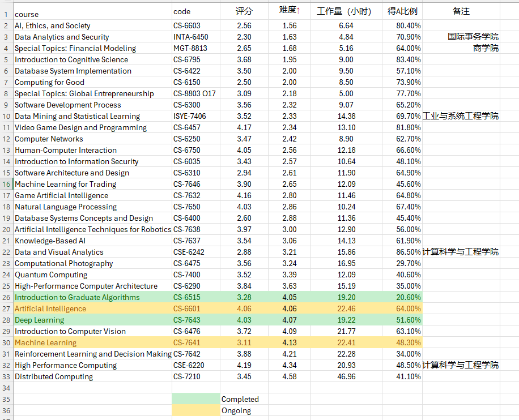Select the ISYE-7406 code cell
Image resolution: width=519 pixels, height=420 pixels.
pos(190,116)
